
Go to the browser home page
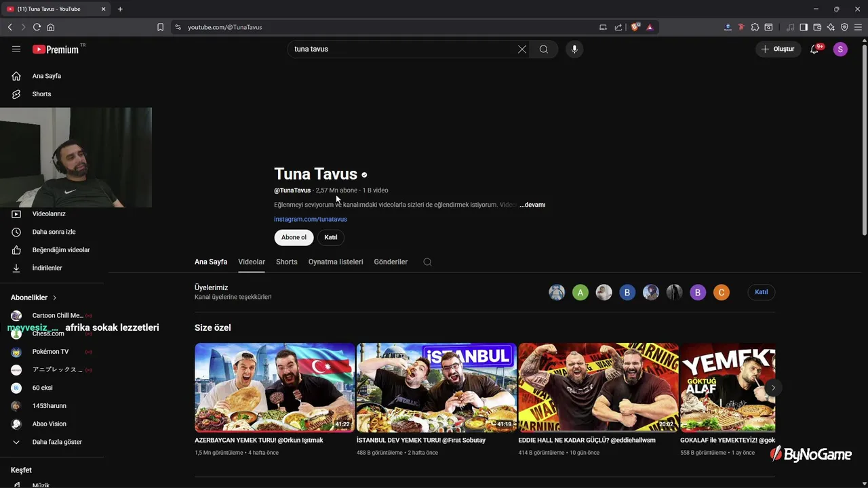point(50,27)
